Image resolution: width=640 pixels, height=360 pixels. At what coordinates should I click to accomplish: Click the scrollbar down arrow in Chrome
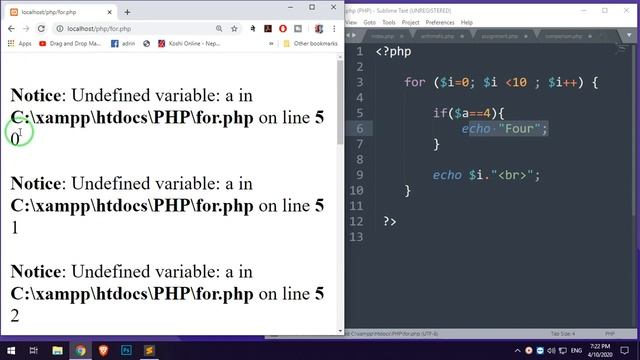click(340, 331)
